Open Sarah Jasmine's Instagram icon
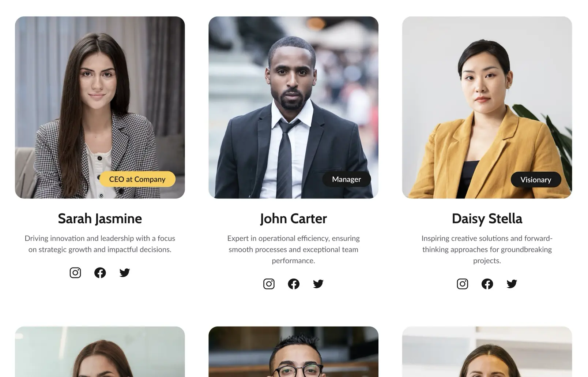Screen dimensions: 588x377 75,273
